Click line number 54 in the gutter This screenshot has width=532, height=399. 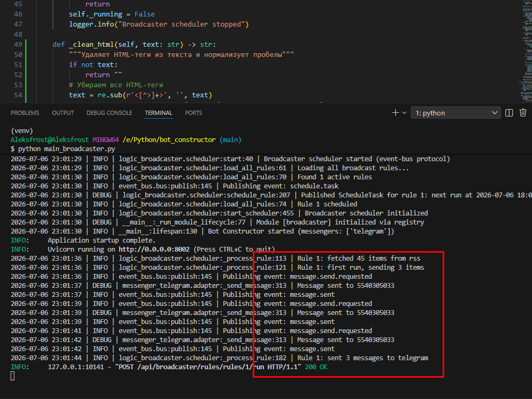(18, 95)
